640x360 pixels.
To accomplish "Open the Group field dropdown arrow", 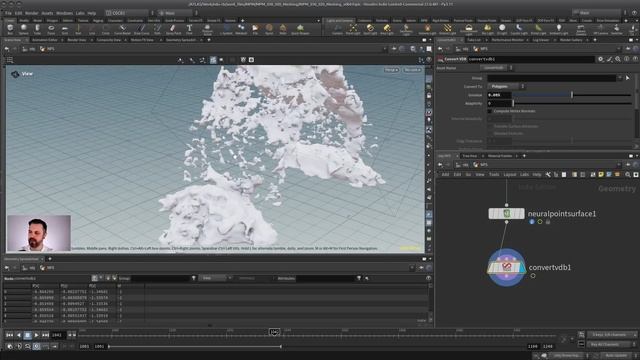I will 620,78.
